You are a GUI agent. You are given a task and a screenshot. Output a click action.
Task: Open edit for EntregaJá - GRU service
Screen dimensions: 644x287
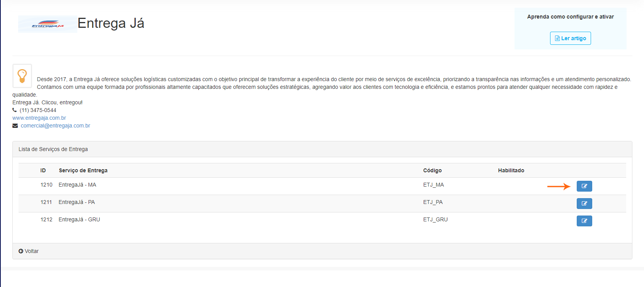[584, 221]
